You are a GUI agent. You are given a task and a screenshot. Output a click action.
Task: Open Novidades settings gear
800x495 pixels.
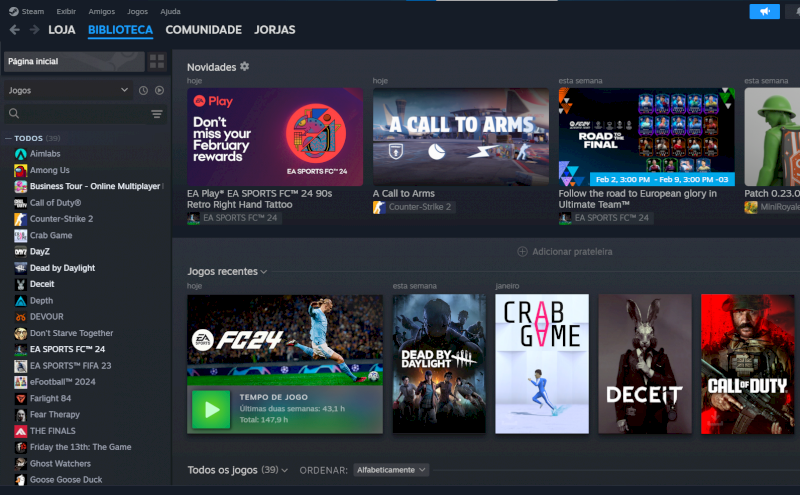point(245,66)
